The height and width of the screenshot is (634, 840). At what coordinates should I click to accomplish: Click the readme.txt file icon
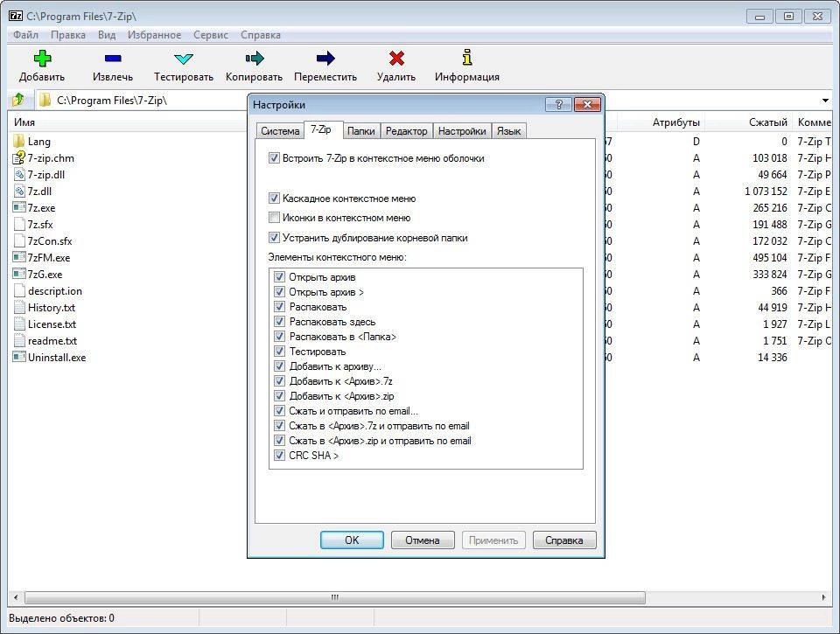click(x=19, y=340)
